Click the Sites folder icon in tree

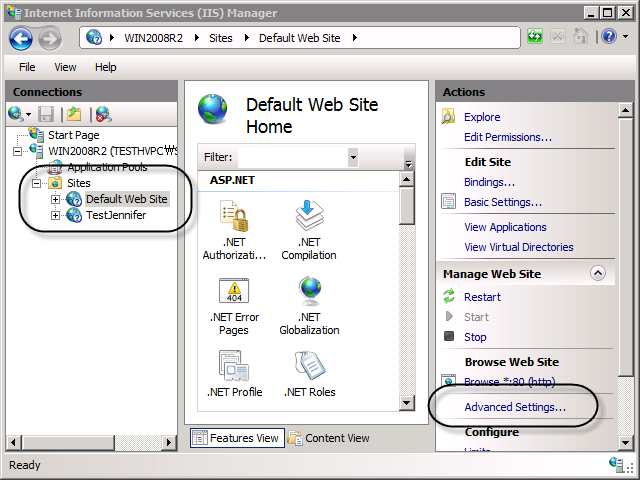click(55, 183)
